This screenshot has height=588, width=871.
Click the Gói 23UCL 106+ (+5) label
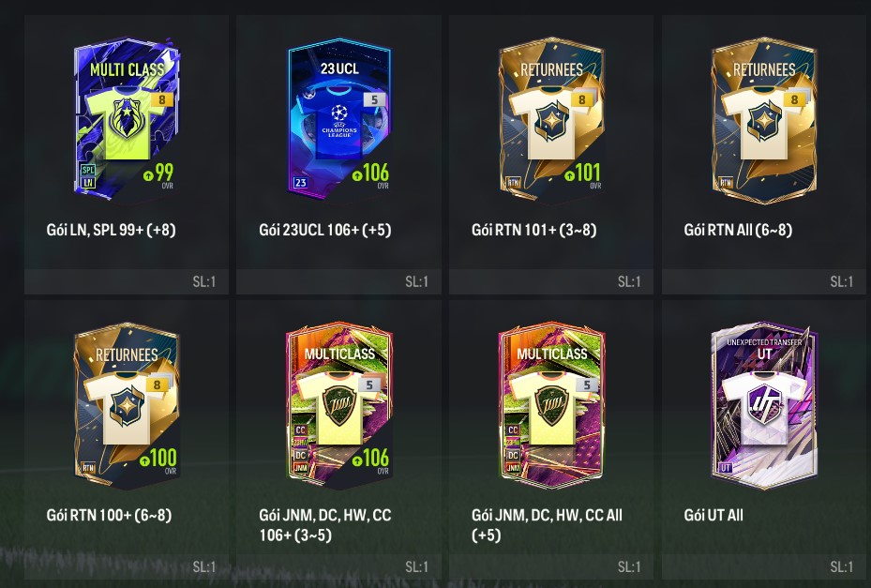click(325, 230)
